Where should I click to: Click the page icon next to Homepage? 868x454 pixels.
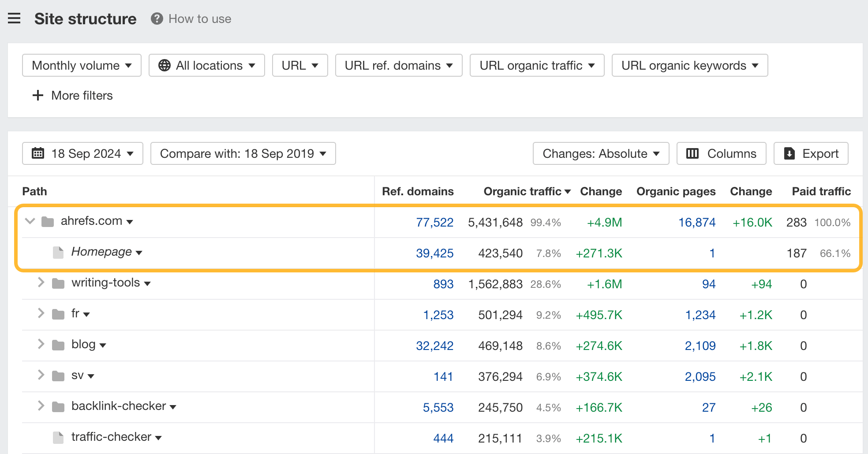pos(58,252)
